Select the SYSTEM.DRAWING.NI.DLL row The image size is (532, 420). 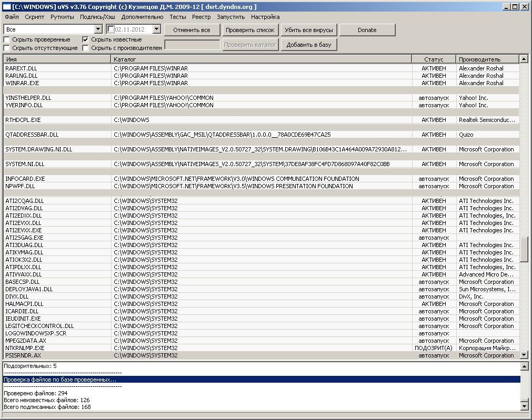261,149
